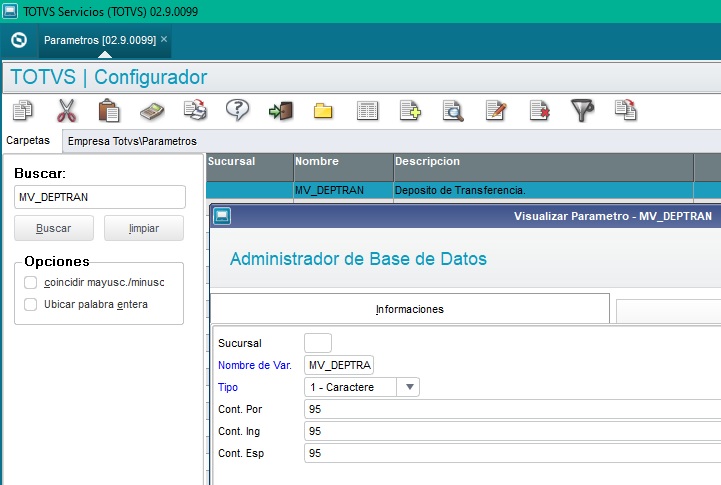Open the Help question mark icon
The height and width of the screenshot is (485, 721).
pos(237,110)
